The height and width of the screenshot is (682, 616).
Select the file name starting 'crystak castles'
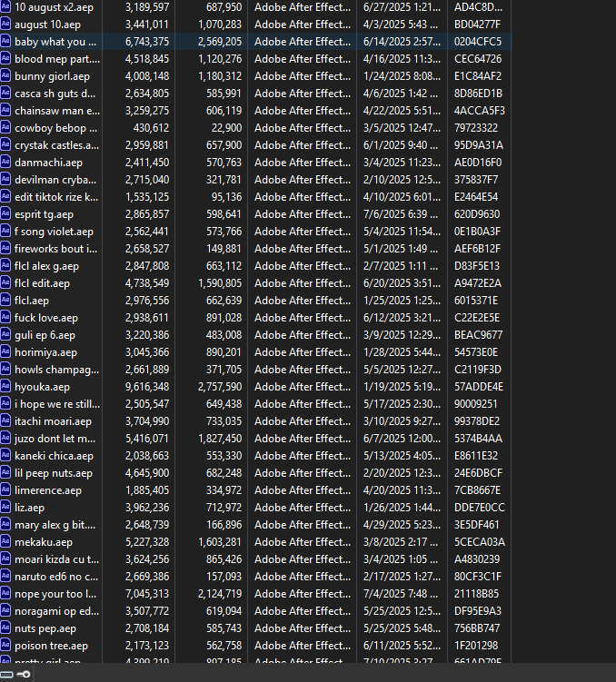[57, 145]
